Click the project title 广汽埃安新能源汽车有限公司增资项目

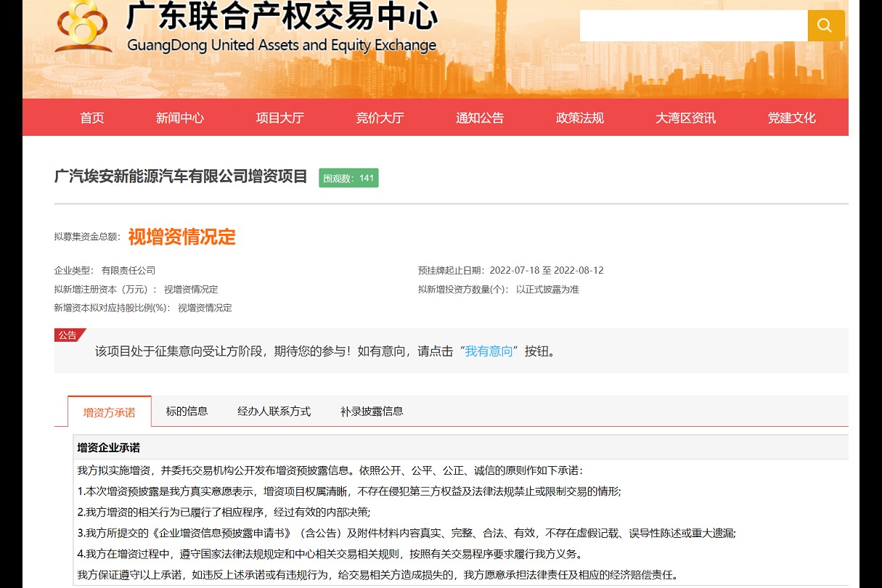click(x=179, y=177)
